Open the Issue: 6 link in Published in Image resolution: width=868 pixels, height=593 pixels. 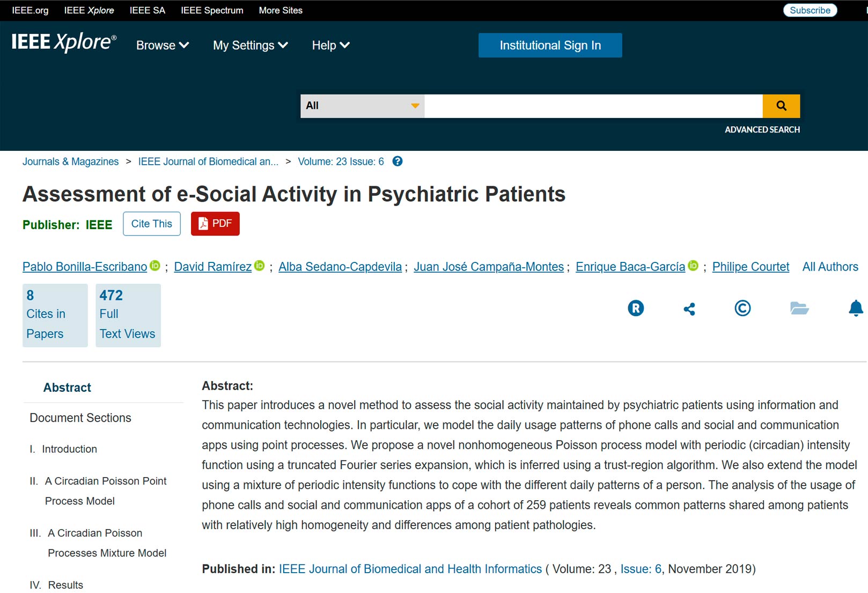[x=641, y=569]
